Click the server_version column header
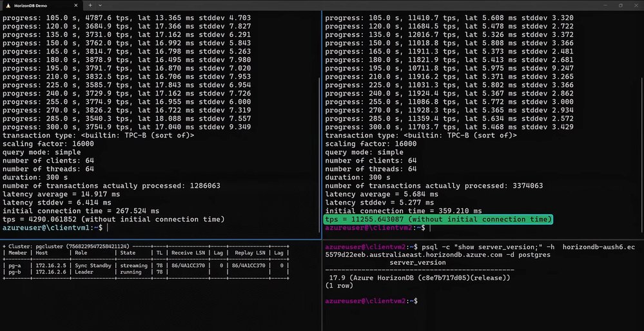The image size is (644, 331). coord(418,263)
